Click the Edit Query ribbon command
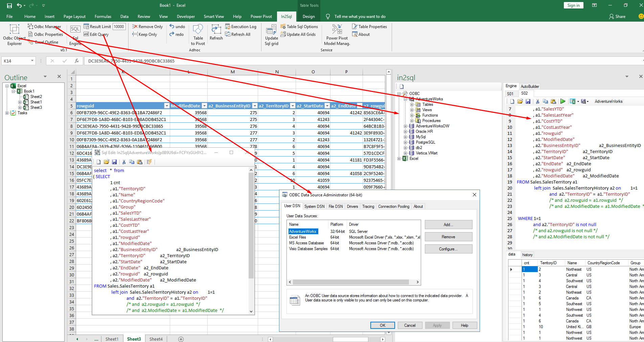The image size is (644, 342). pos(96,34)
